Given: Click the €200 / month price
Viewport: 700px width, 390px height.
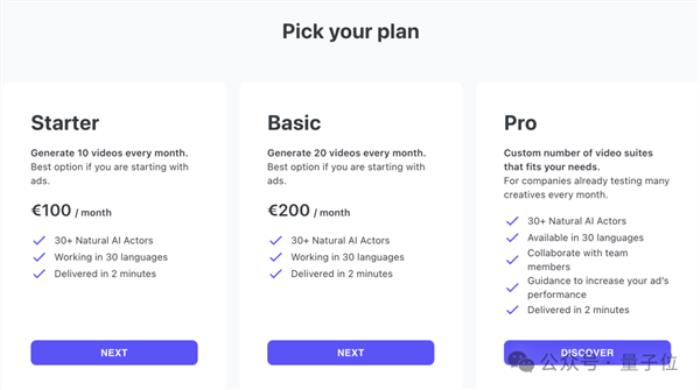Looking at the screenshot, I should point(308,211).
